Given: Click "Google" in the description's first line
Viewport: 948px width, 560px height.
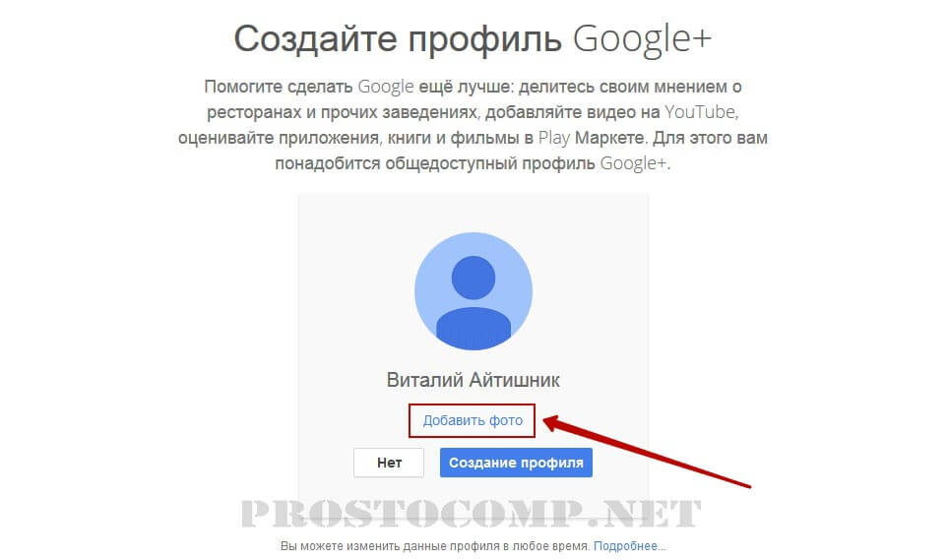Looking at the screenshot, I should (x=386, y=87).
